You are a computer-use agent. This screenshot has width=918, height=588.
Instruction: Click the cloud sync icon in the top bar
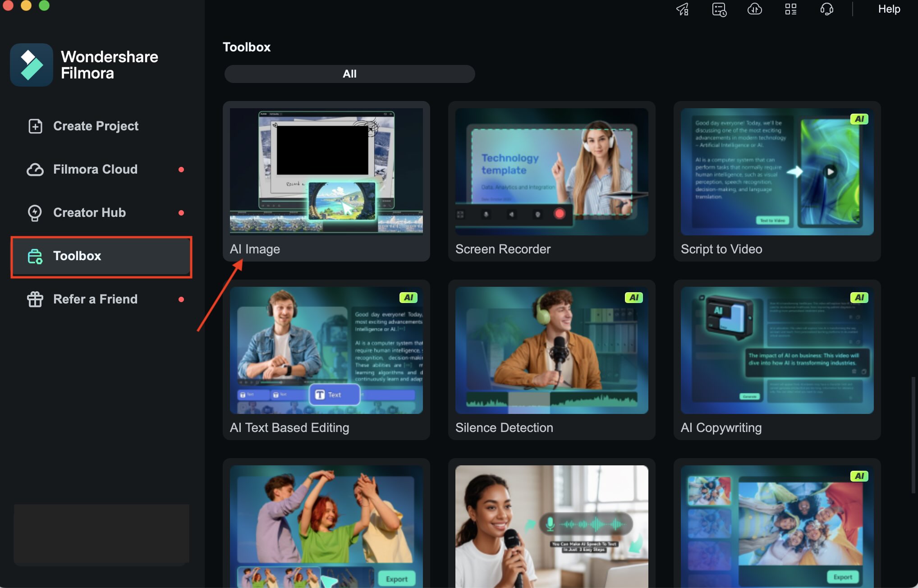tap(754, 9)
